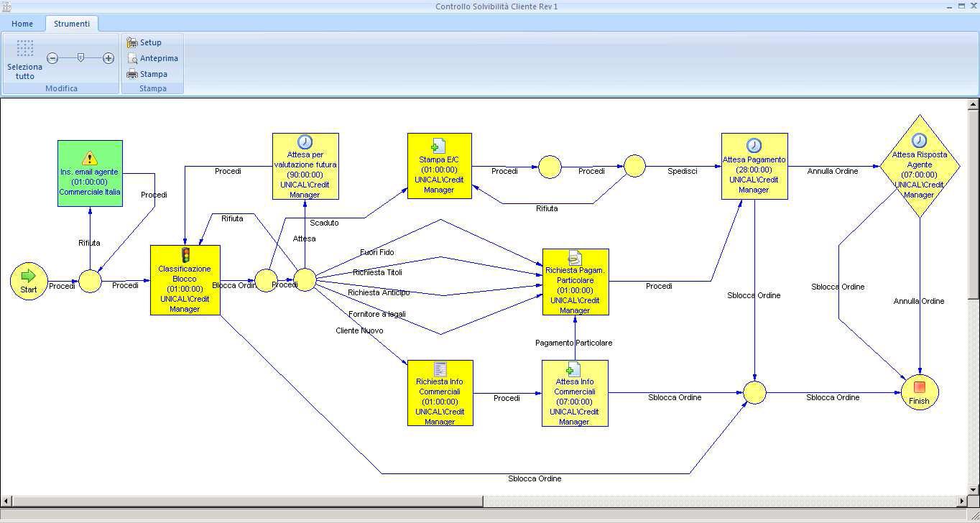Switch to the Home ribbon tab
This screenshot has width=980, height=523.
[x=22, y=24]
